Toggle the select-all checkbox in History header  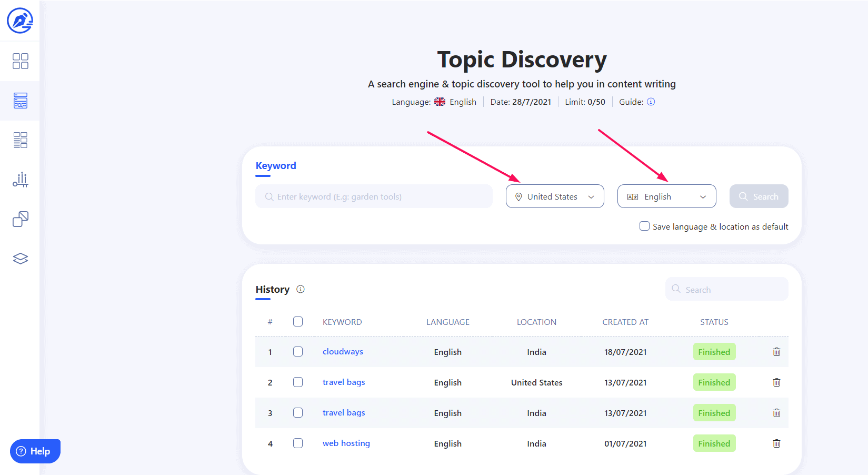[x=298, y=322]
